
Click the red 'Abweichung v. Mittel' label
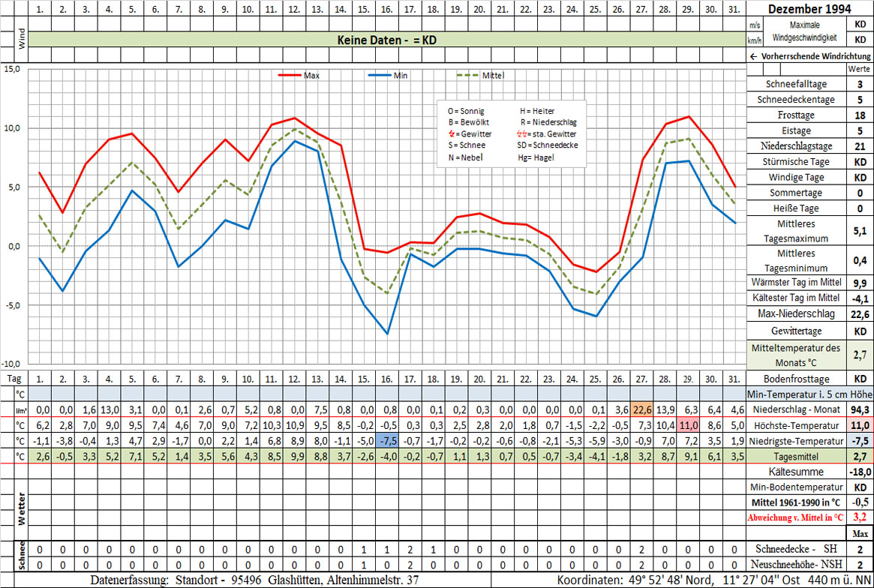tap(797, 517)
